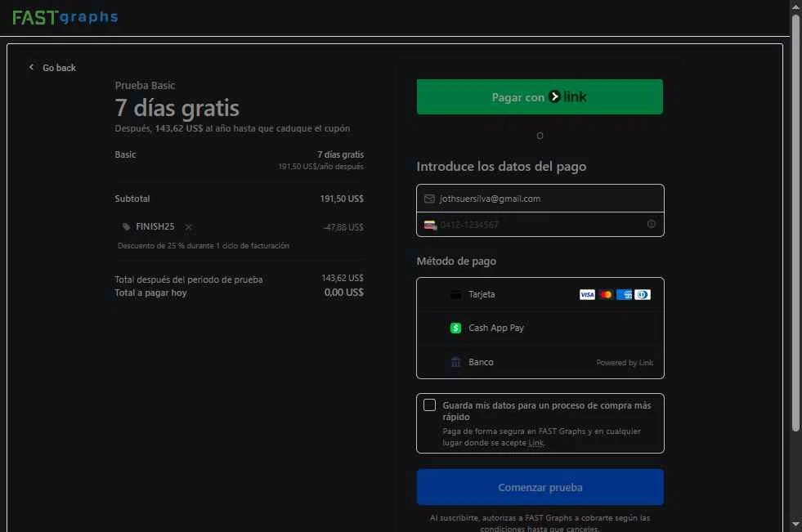Click the green Cash App Pay icon

[x=455, y=328]
